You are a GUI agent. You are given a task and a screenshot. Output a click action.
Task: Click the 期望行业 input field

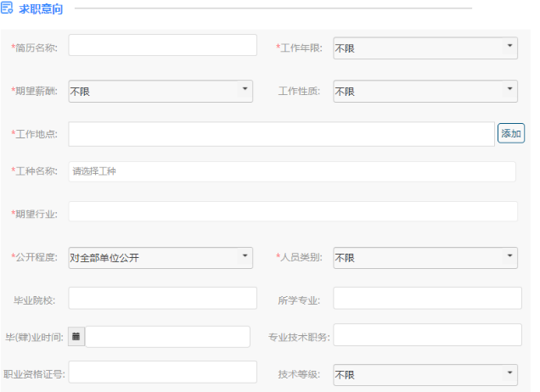tap(293, 211)
